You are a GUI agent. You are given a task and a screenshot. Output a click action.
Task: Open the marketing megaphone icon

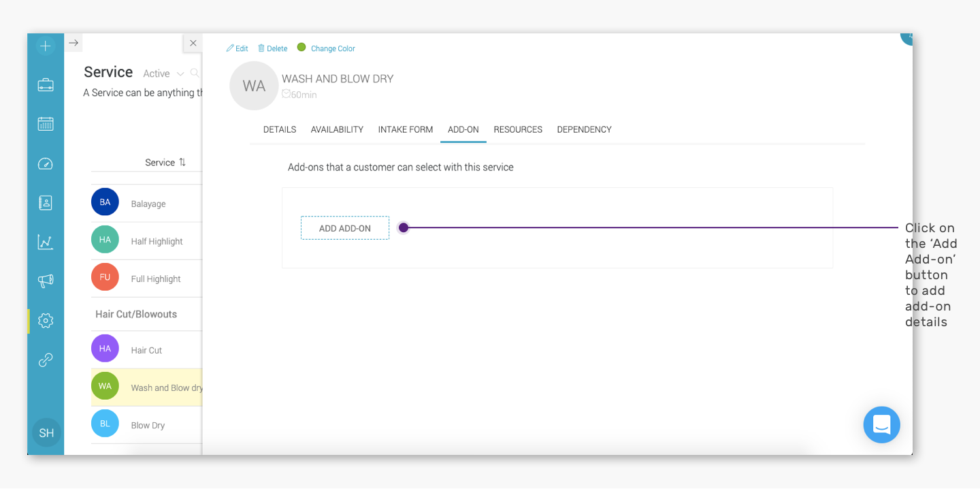(46, 281)
